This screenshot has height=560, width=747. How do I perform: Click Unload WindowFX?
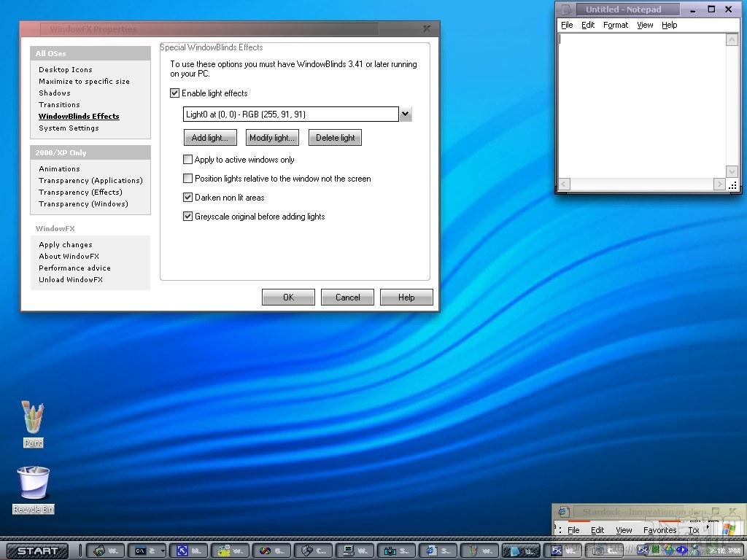pos(71,279)
